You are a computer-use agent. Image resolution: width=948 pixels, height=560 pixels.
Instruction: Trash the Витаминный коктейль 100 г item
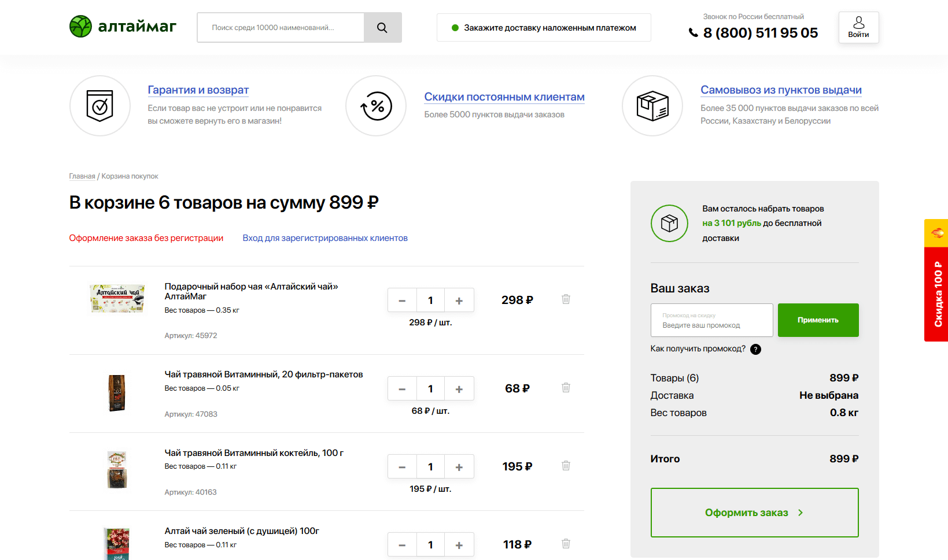[566, 466]
